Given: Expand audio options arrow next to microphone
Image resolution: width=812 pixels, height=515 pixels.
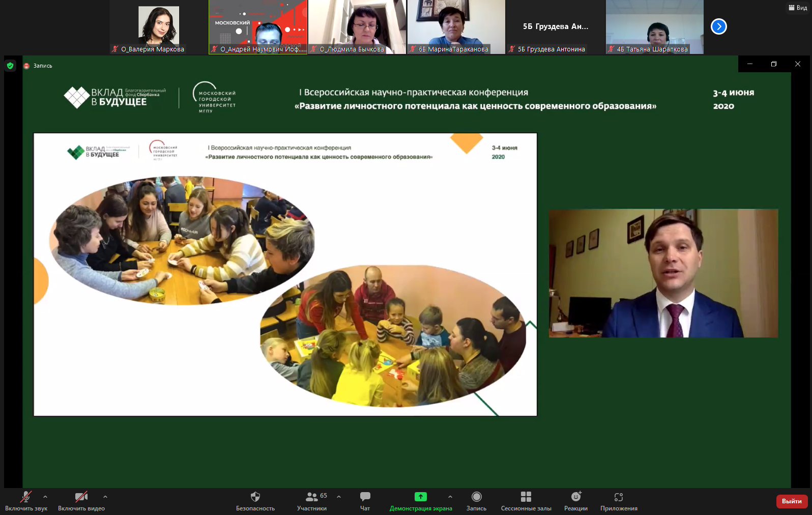Looking at the screenshot, I should click(45, 497).
